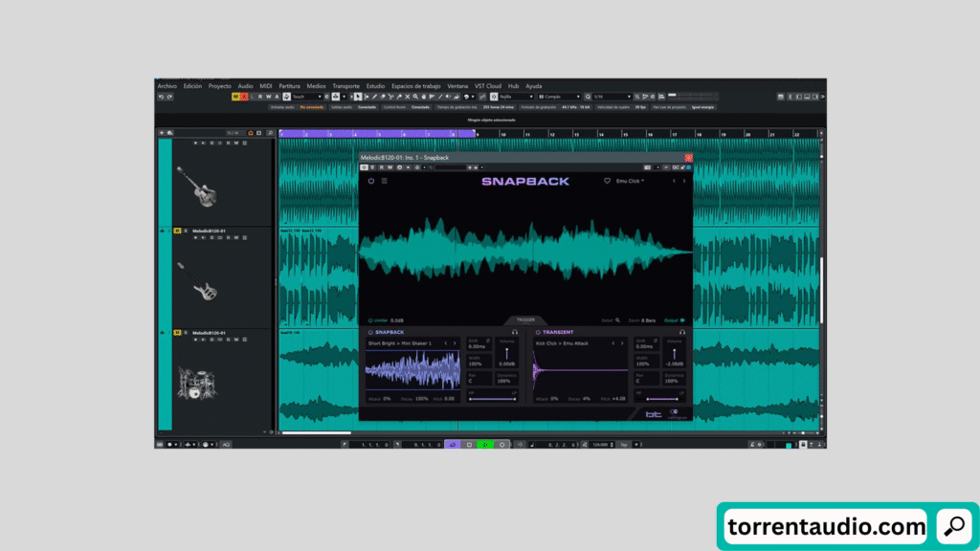Go to previous preset beside Emu Click
Screen dimensions: 980x551
(674, 181)
